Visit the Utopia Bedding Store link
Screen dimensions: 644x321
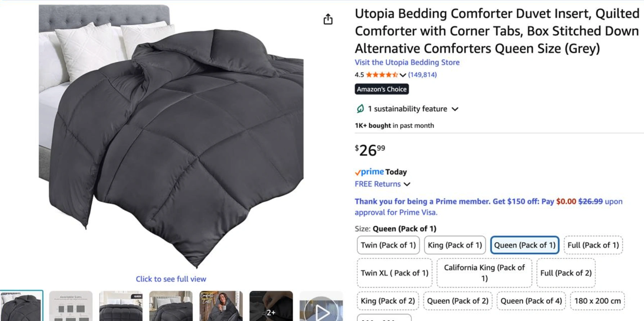point(407,62)
